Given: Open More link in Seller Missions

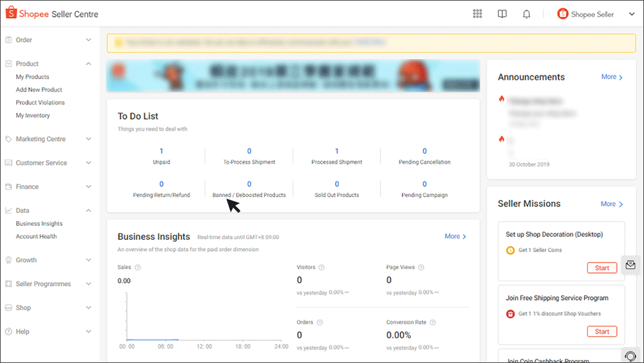Looking at the screenshot, I should coord(612,204).
